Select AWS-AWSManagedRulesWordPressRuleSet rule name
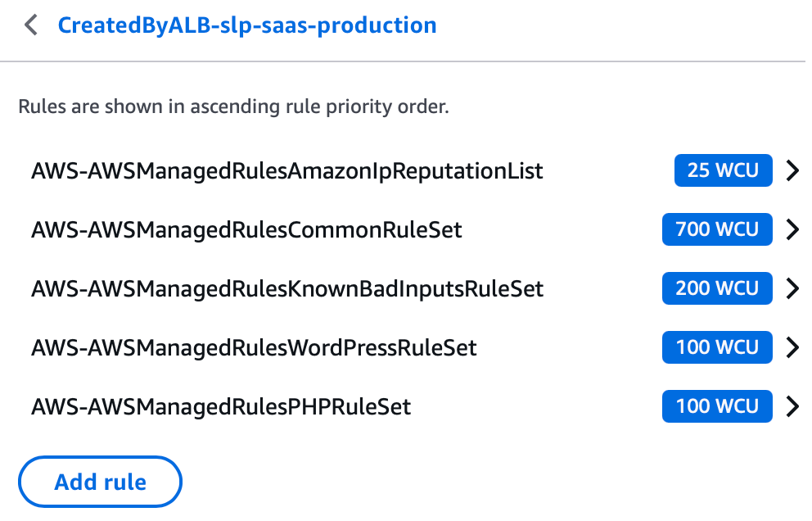Viewport: 812px width, 521px height. pyautogui.click(x=254, y=347)
